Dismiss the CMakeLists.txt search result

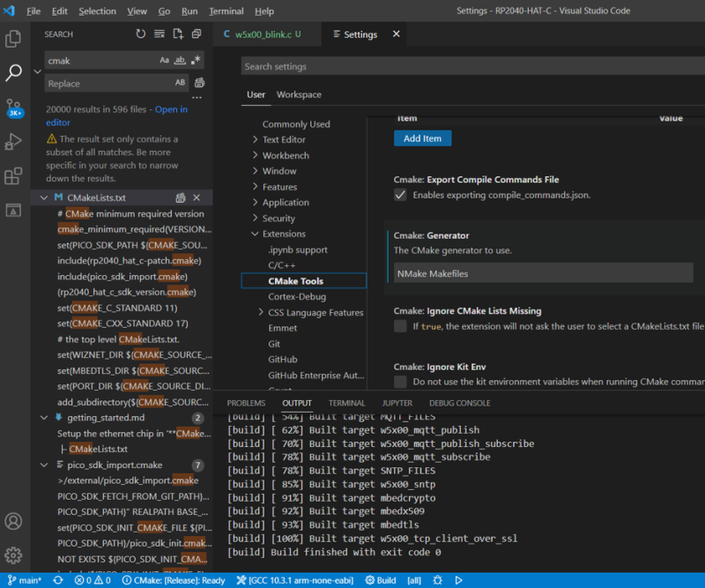(197, 197)
